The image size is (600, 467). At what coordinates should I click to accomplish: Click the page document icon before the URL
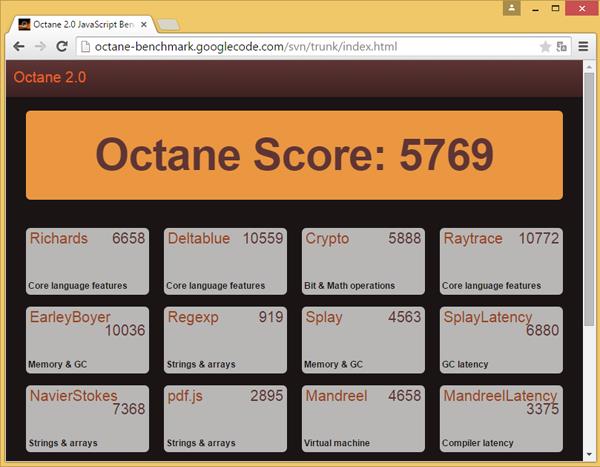coord(86,47)
